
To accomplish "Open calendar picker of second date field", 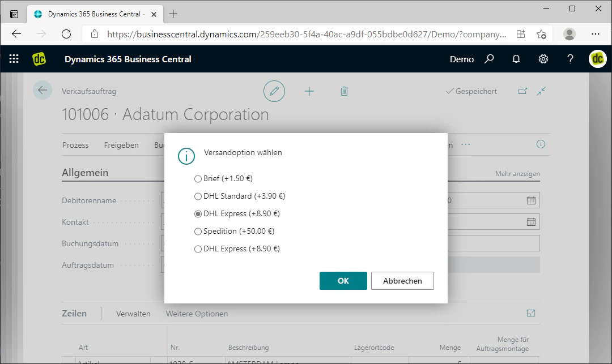I will [x=531, y=222].
